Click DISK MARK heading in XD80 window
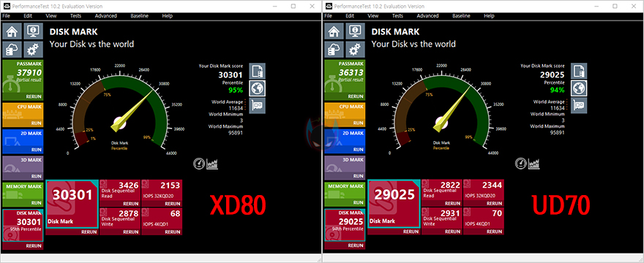The width and height of the screenshot is (644, 263). [x=73, y=31]
